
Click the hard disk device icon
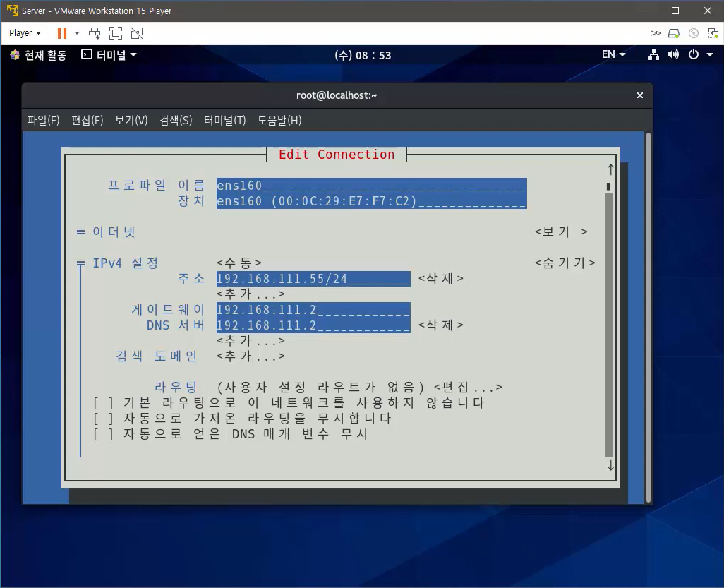pos(674,32)
